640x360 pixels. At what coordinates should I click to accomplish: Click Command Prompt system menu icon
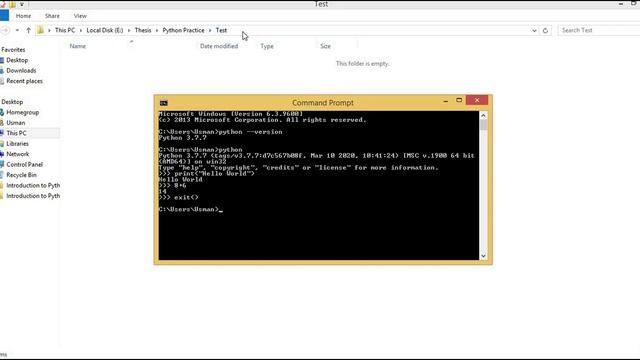point(164,103)
